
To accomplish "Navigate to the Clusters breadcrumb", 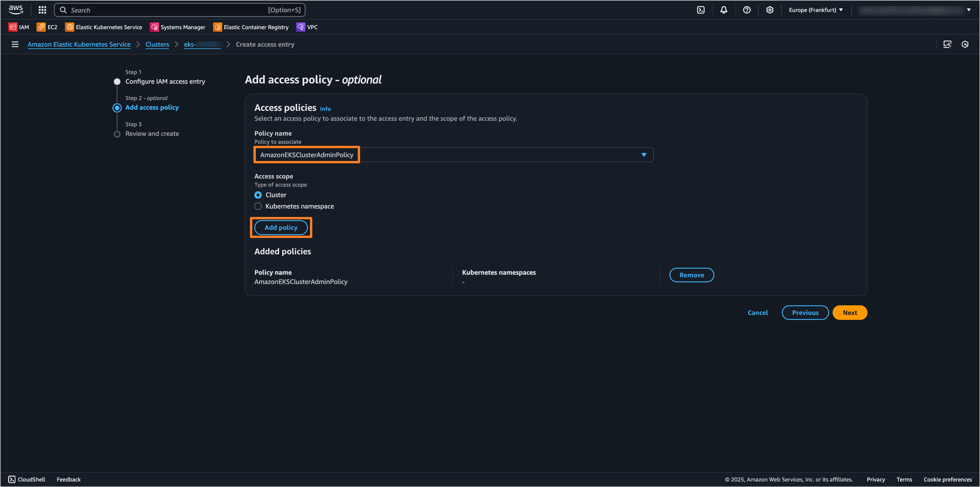I will click(x=157, y=44).
